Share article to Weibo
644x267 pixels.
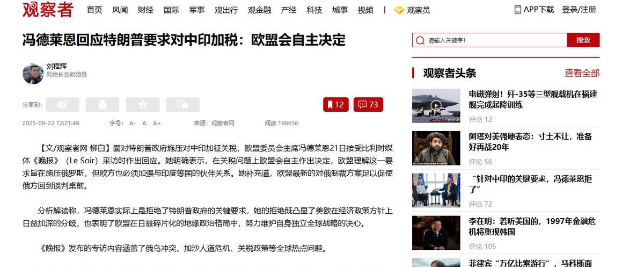click(x=62, y=105)
